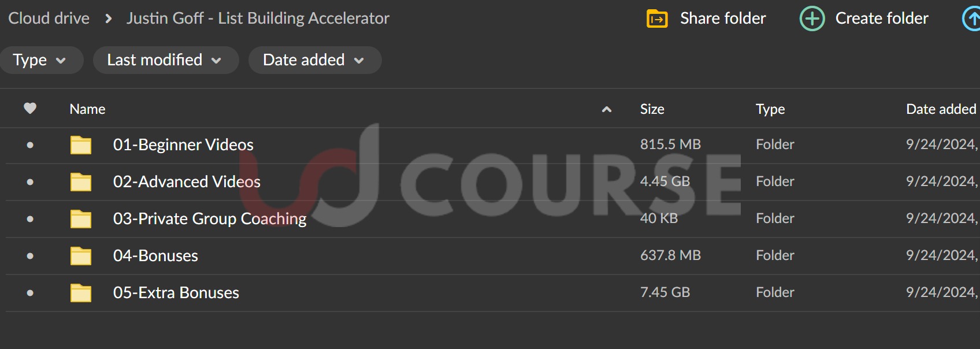Click the Share folder icon

tap(657, 18)
